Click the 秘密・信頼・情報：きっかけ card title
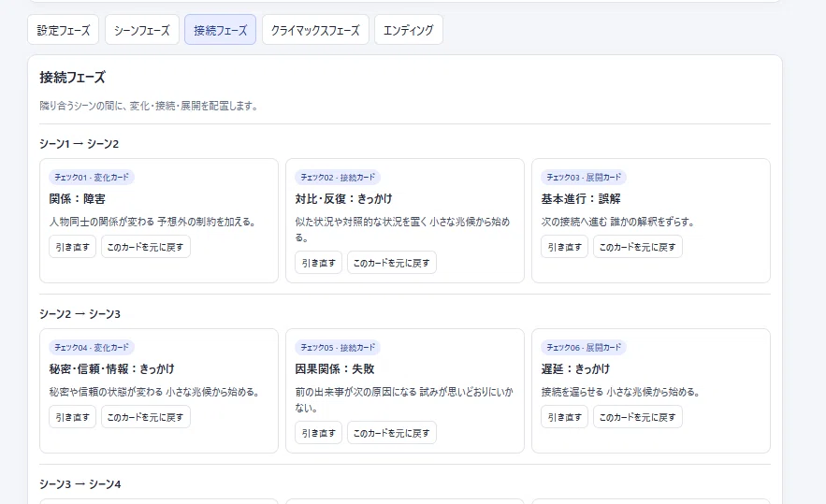The height and width of the screenshot is (504, 826). [111, 369]
